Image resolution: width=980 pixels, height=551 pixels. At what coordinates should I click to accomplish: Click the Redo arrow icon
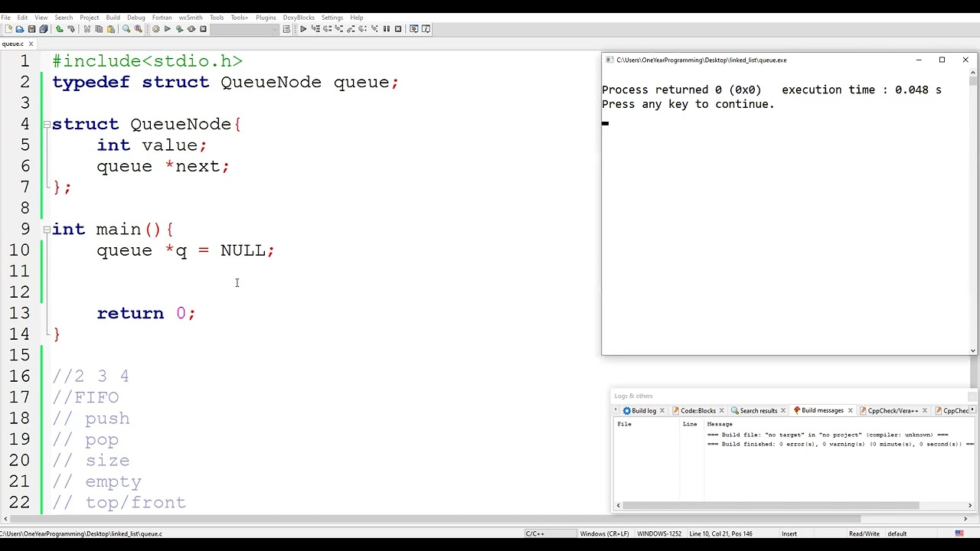click(71, 29)
